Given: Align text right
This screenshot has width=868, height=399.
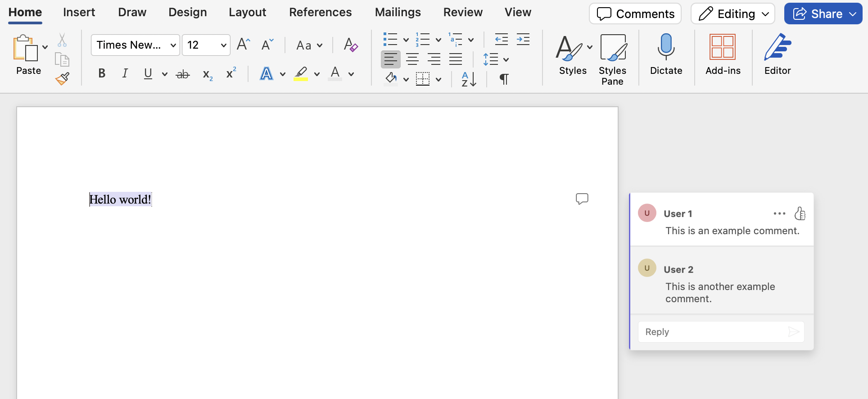Looking at the screenshot, I should tap(434, 59).
